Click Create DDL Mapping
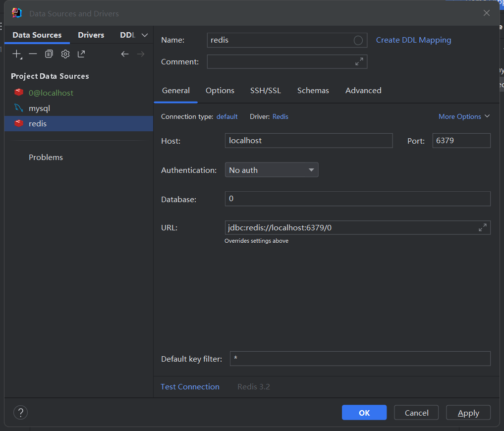Screen dimensions: 504x431 point(413,40)
